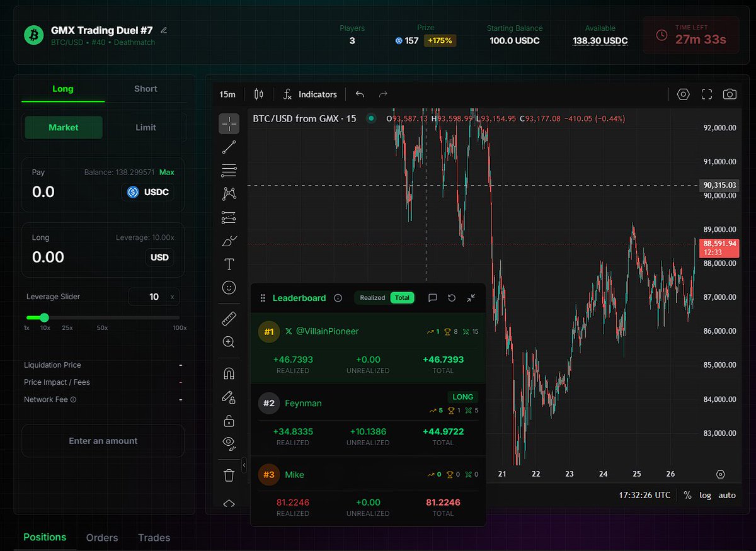This screenshot has height=551, width=756.
Task: Toggle stay in drawing mode
Action: point(229,397)
